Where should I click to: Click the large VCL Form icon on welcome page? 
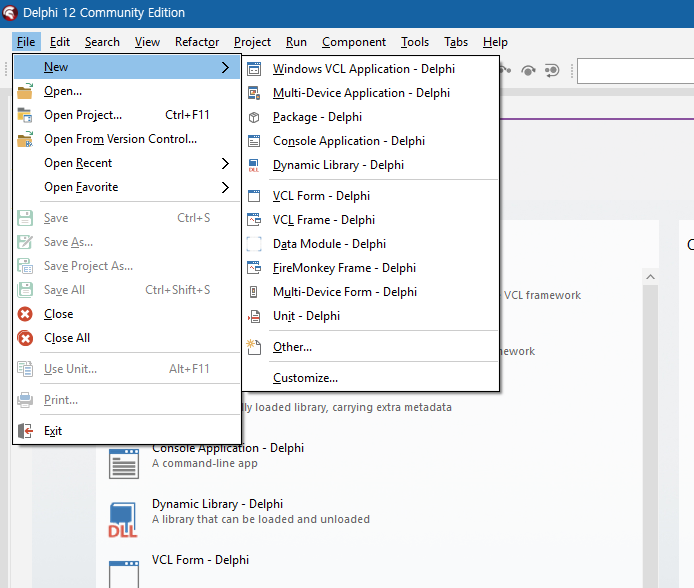pos(124,574)
